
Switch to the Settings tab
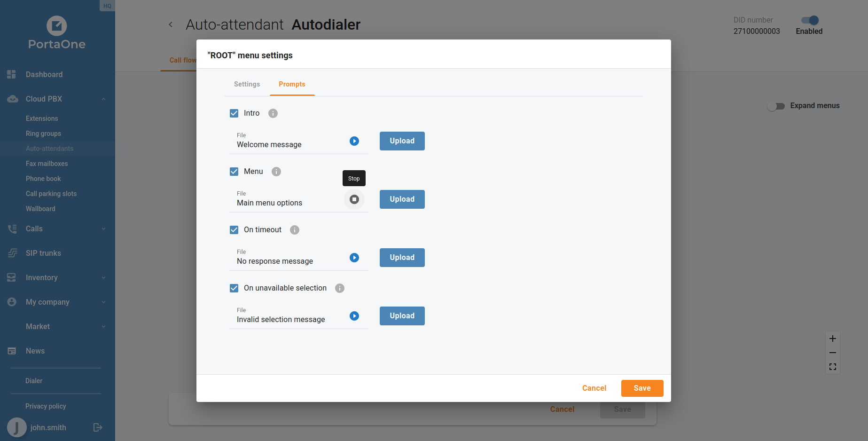[x=247, y=84]
